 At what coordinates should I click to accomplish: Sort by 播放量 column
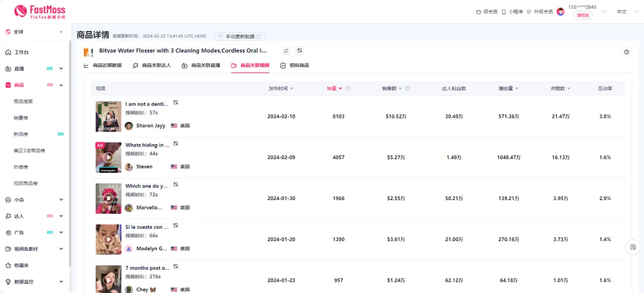[x=508, y=89]
